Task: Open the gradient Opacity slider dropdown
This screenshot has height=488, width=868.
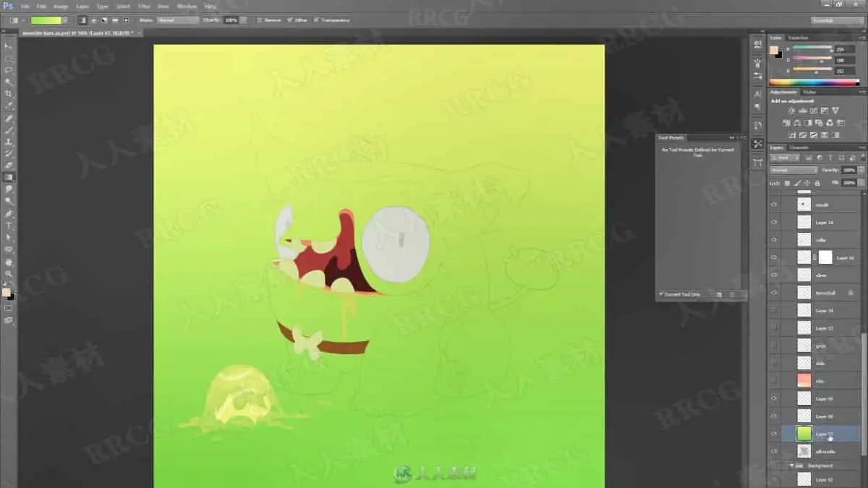Action: [x=243, y=20]
